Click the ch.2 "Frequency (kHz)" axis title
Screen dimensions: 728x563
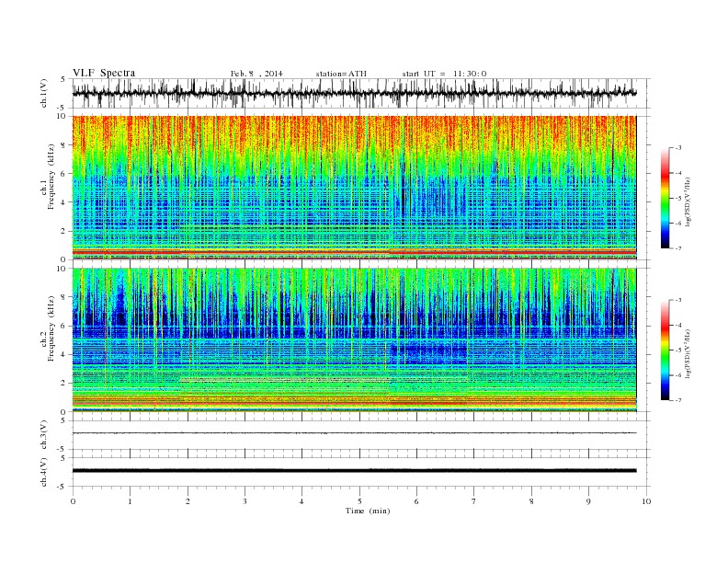[x=51, y=327]
